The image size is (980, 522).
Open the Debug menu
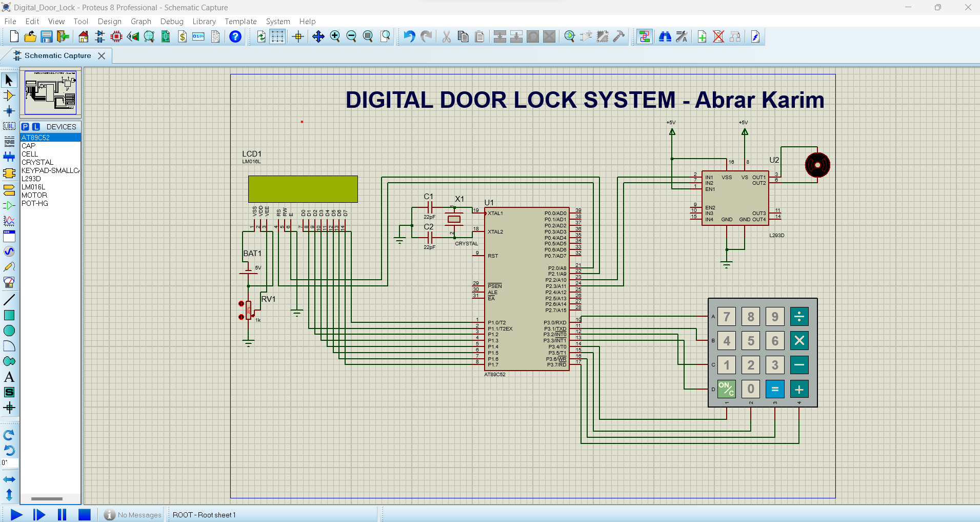click(x=172, y=22)
